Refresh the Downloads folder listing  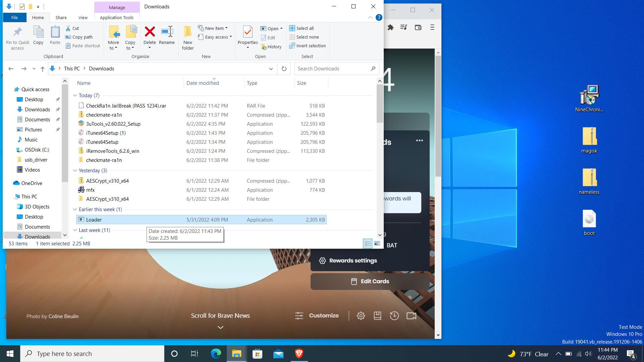[x=284, y=69]
